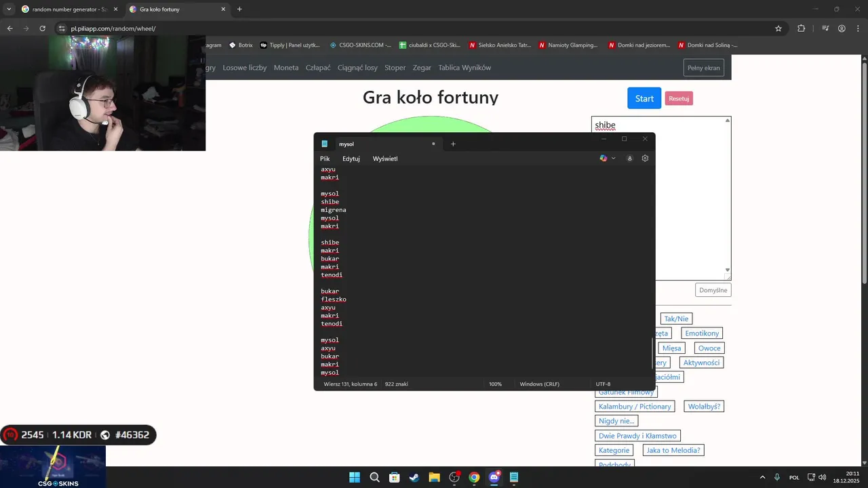Open the Moneta nav link
This screenshot has height=488, width=868.
286,68
